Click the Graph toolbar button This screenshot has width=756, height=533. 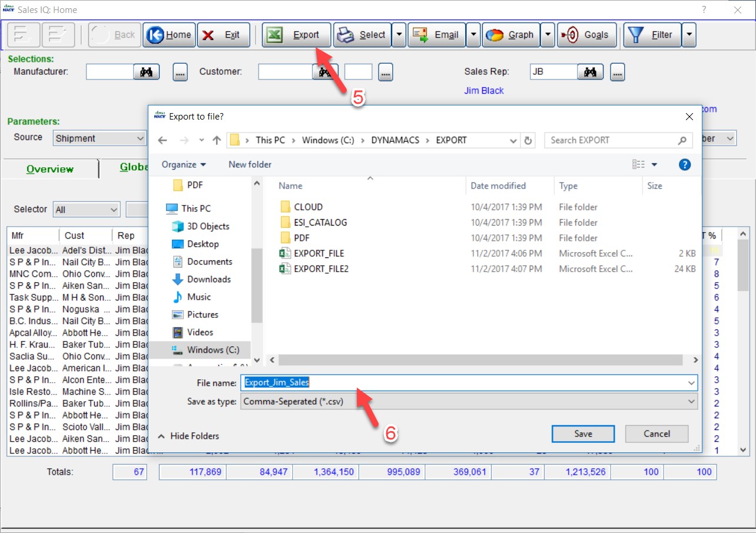tap(511, 35)
